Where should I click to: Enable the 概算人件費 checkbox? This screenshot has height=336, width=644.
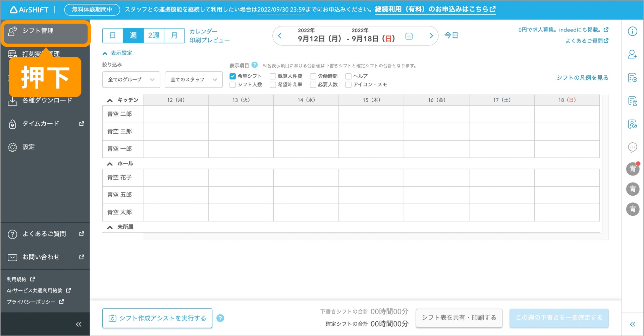(x=273, y=76)
